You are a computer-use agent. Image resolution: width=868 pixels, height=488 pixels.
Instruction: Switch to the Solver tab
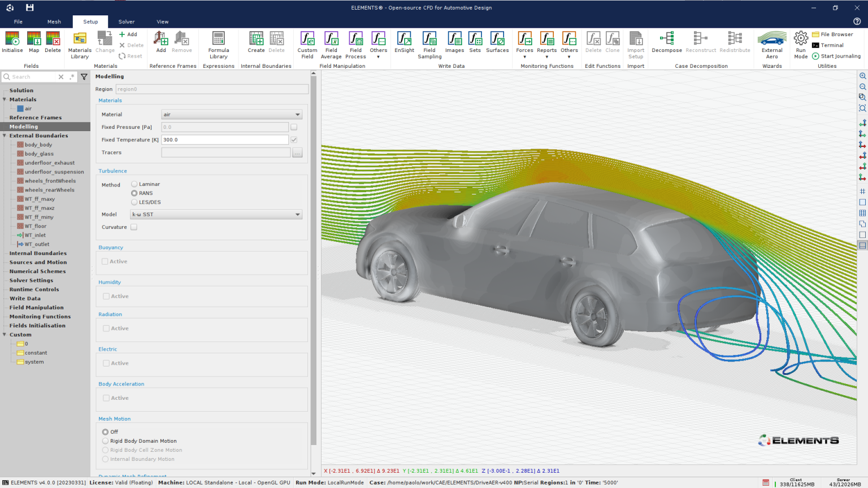point(127,21)
